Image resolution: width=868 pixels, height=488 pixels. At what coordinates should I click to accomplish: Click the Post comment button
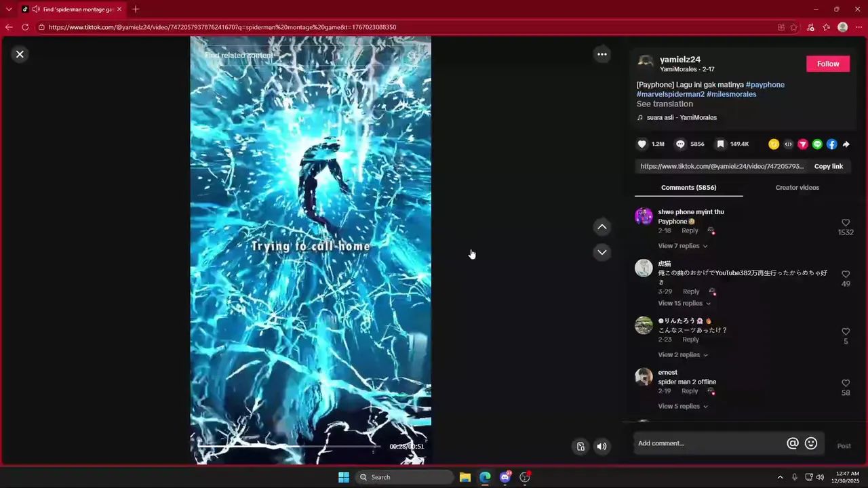coord(844,446)
